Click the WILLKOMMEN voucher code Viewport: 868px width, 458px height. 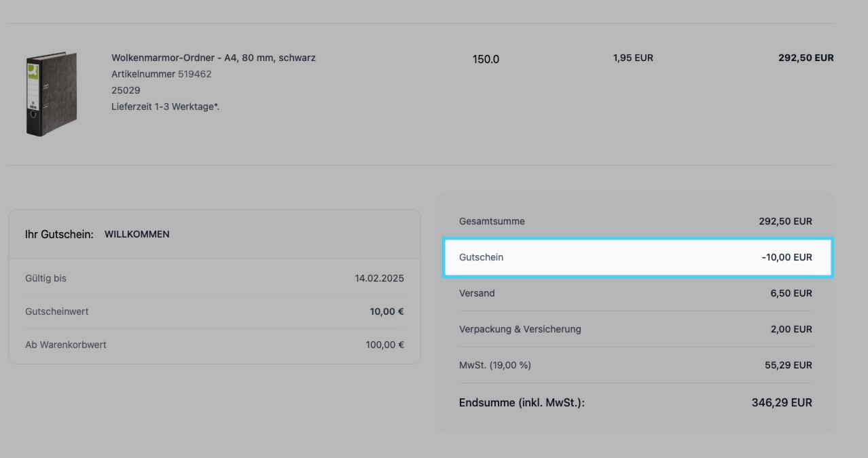[x=137, y=234]
